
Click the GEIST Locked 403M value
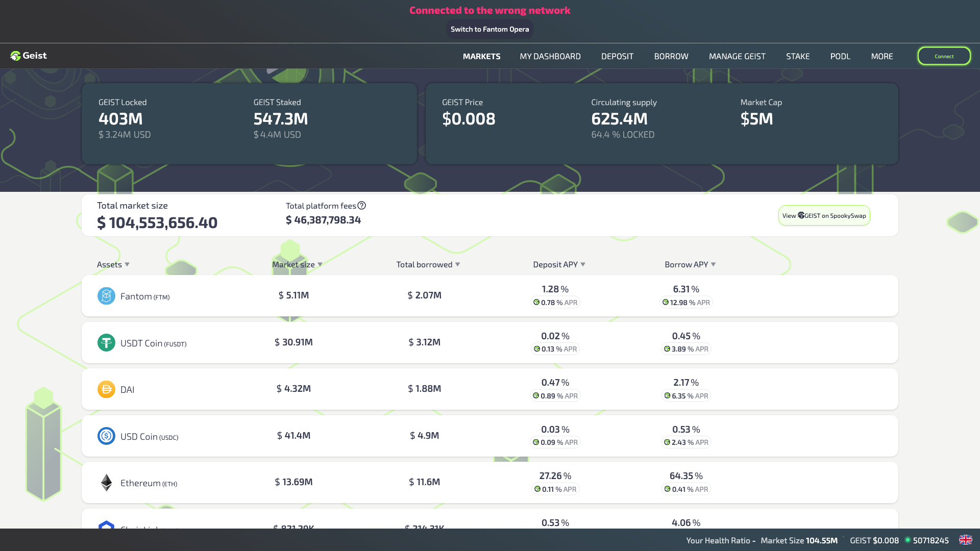(x=120, y=119)
